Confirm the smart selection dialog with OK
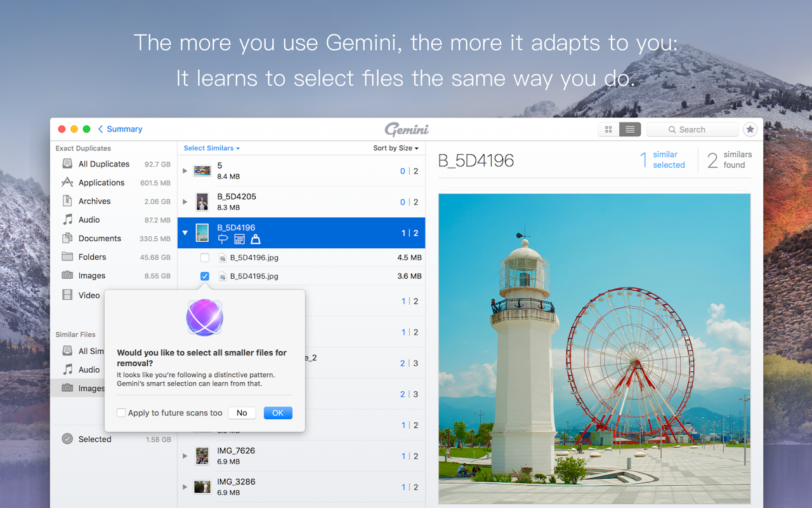This screenshot has height=508, width=812. (278, 412)
